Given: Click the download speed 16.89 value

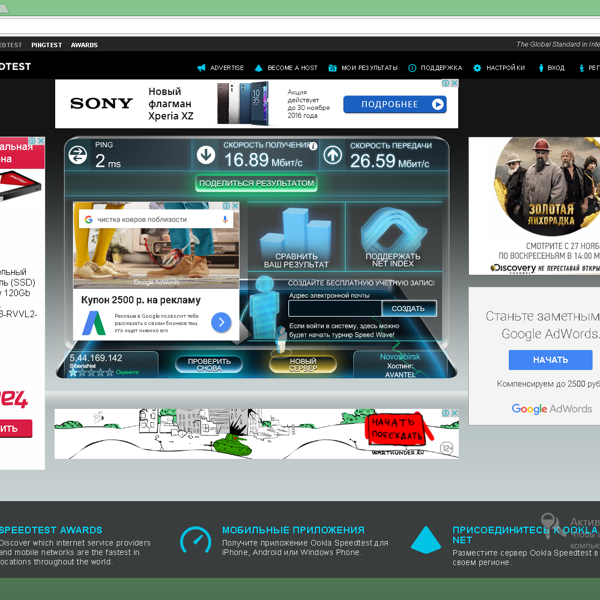Looking at the screenshot, I should pyautogui.click(x=246, y=160).
